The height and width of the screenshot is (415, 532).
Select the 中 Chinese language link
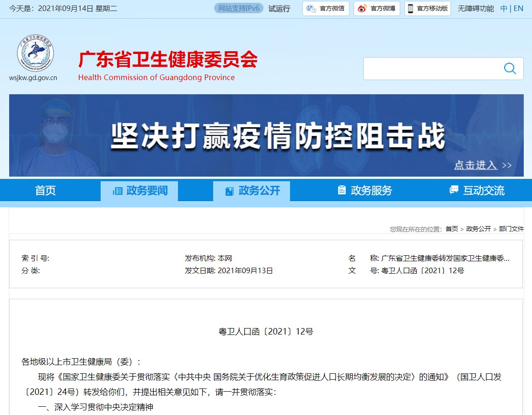pos(504,8)
